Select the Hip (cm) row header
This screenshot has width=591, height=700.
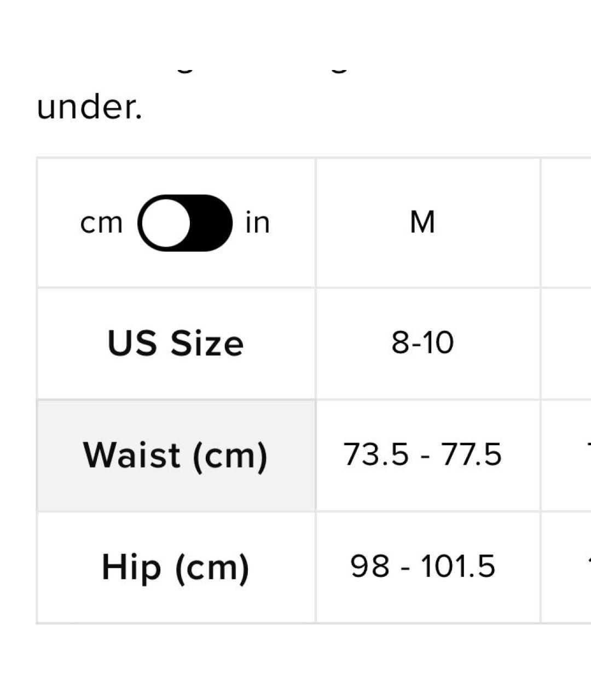pos(176,567)
